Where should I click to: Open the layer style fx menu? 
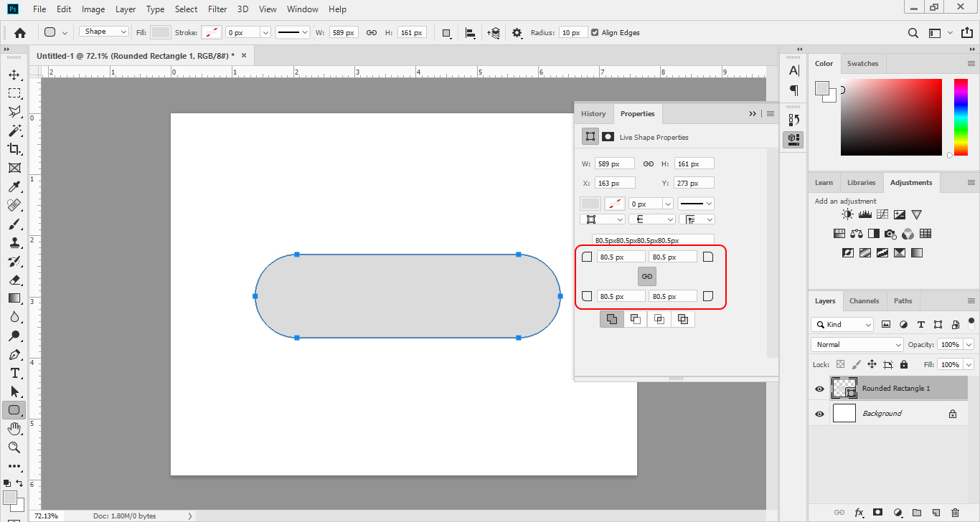(x=859, y=513)
